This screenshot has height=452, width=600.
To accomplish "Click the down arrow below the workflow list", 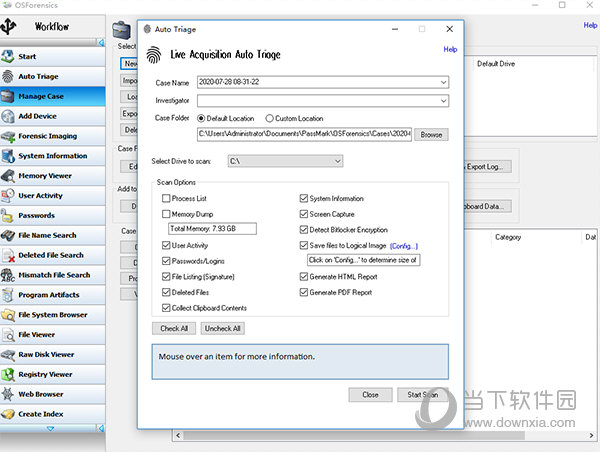I will coord(50,428).
